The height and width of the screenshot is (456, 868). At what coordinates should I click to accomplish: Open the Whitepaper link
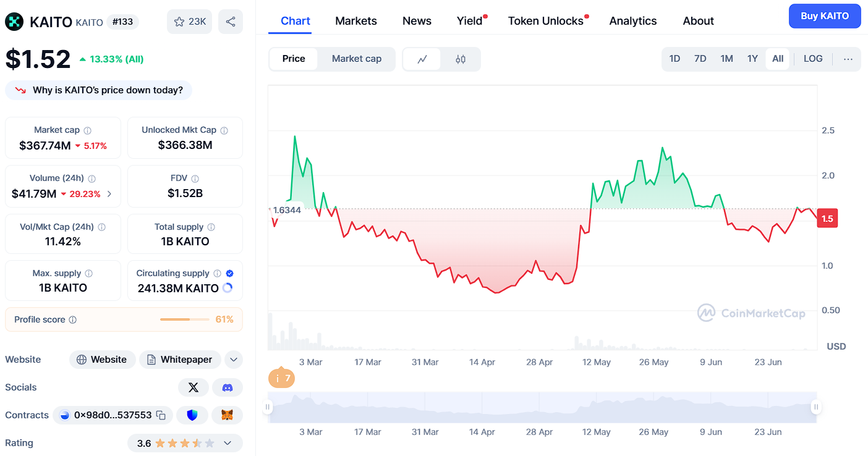click(x=180, y=360)
